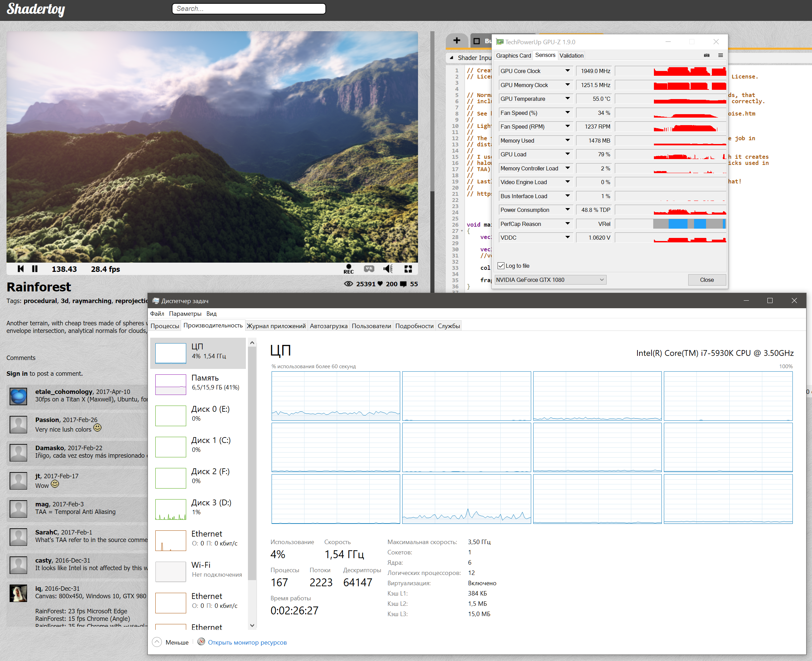Screen dimensions: 812x661
Task: Enter fullscreen shader view
Action: tap(408, 269)
